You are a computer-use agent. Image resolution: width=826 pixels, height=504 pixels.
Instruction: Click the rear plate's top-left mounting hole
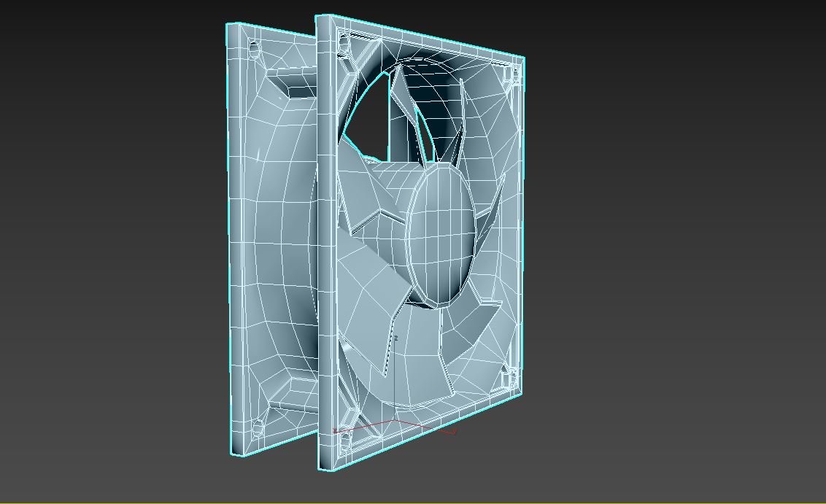click(x=255, y=50)
